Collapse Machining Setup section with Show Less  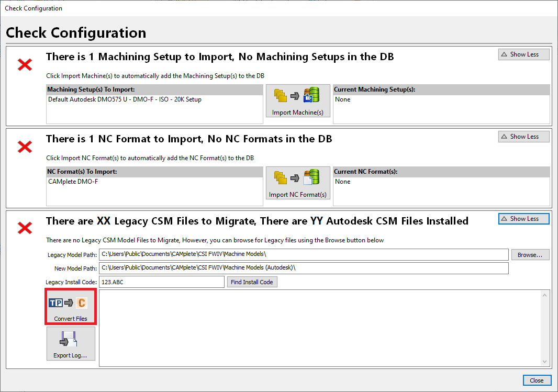tap(523, 54)
